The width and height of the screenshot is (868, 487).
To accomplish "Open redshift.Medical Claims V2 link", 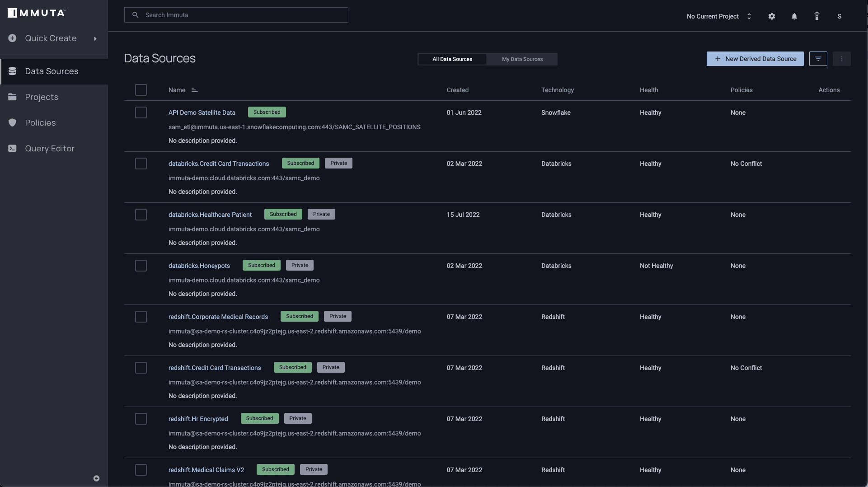I will 206,470.
